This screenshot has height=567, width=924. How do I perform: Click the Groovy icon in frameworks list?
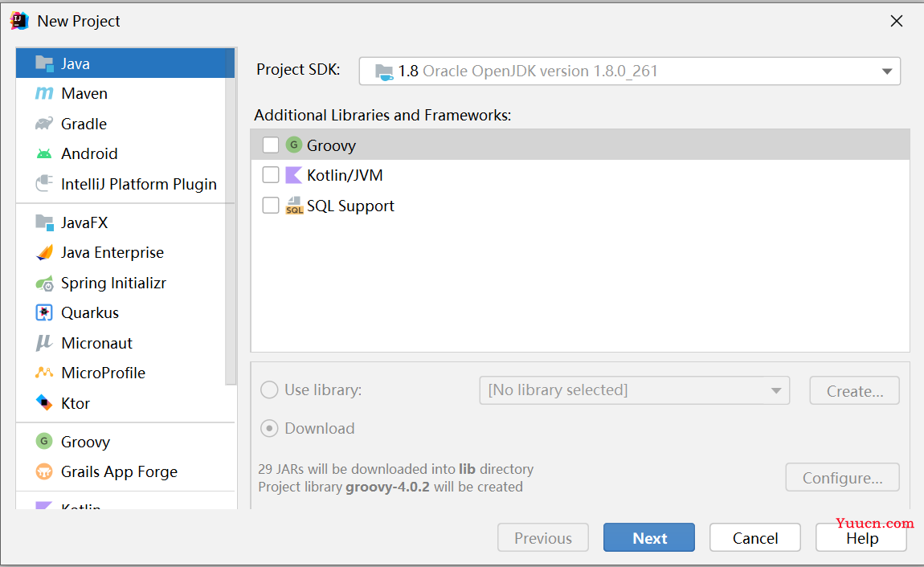294,145
